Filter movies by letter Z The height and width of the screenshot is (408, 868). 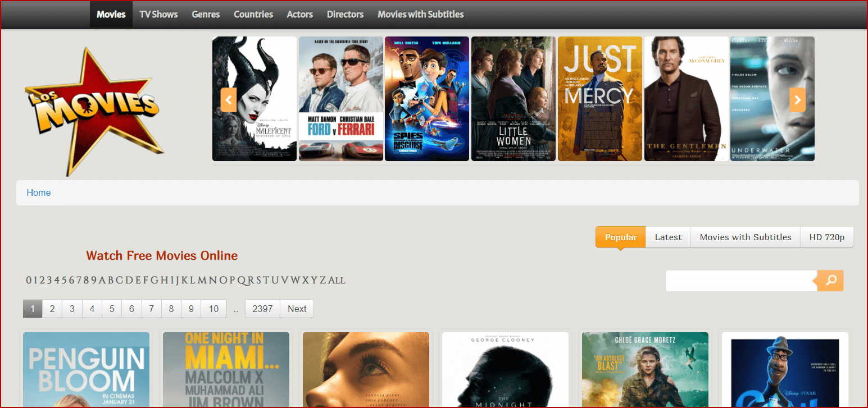pos(322,280)
